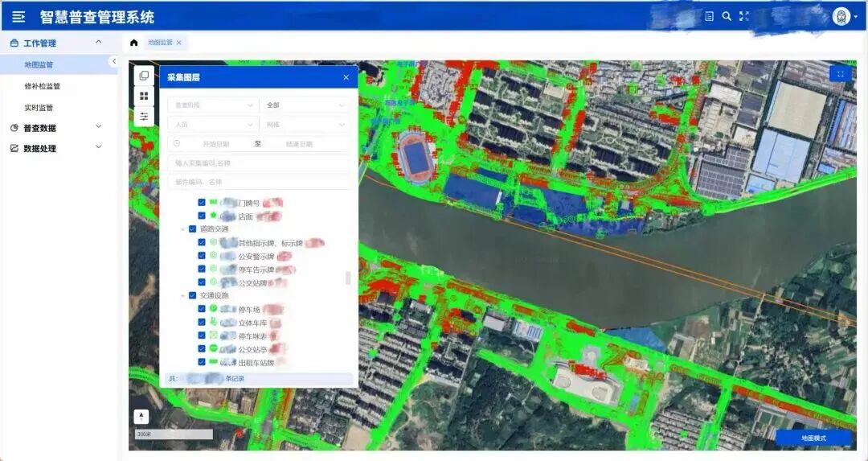Click the north compass button on the map

coord(141,416)
